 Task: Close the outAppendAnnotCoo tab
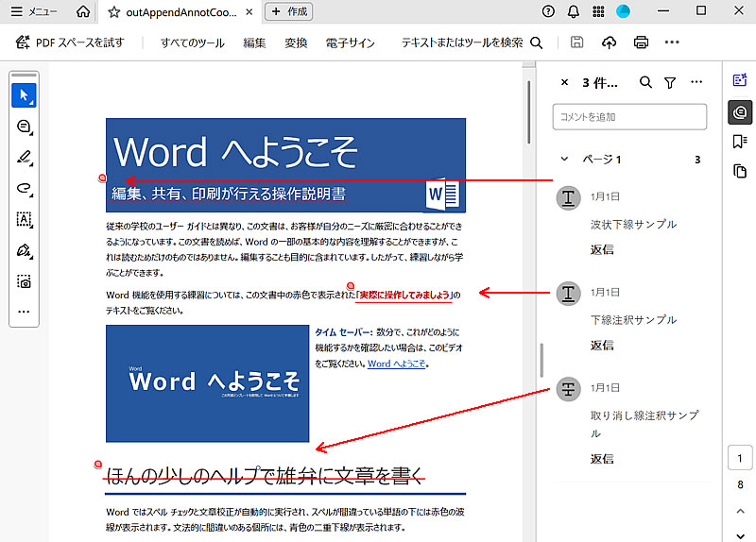pos(249,12)
